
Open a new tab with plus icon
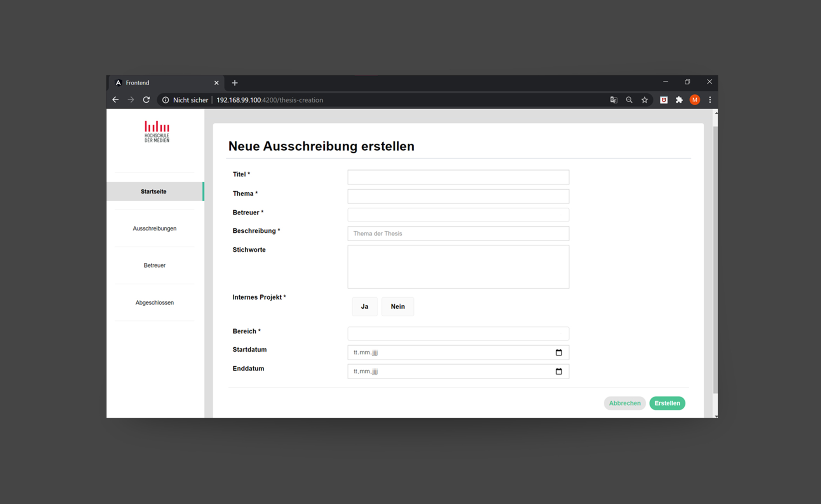tap(235, 83)
